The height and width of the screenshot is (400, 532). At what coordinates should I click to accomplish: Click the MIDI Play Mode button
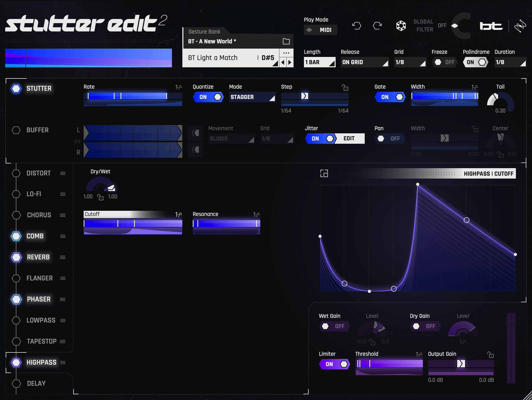[320, 30]
